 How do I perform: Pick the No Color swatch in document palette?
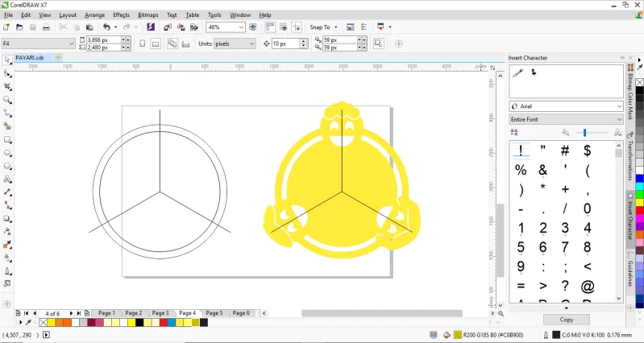(x=44, y=323)
